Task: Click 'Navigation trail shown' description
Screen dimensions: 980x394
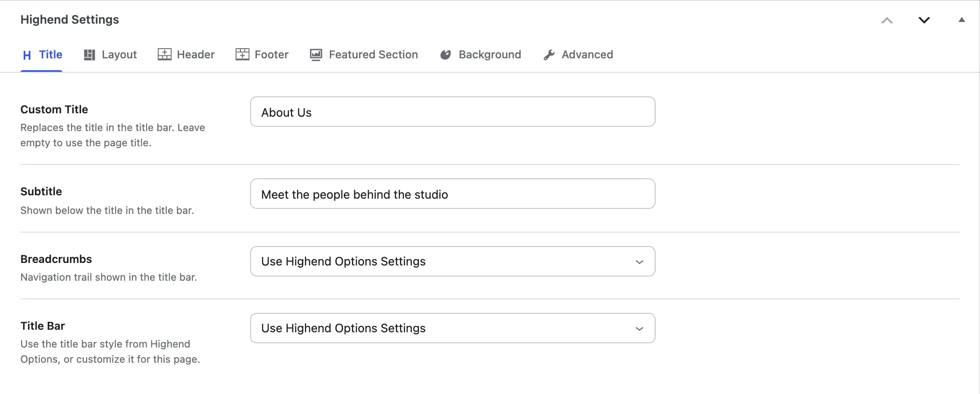Action: (x=109, y=277)
